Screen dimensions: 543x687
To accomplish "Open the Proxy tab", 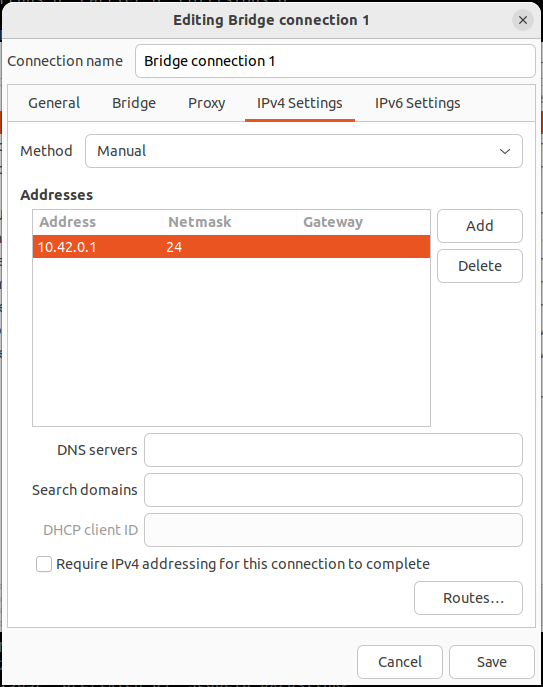I will [206, 103].
